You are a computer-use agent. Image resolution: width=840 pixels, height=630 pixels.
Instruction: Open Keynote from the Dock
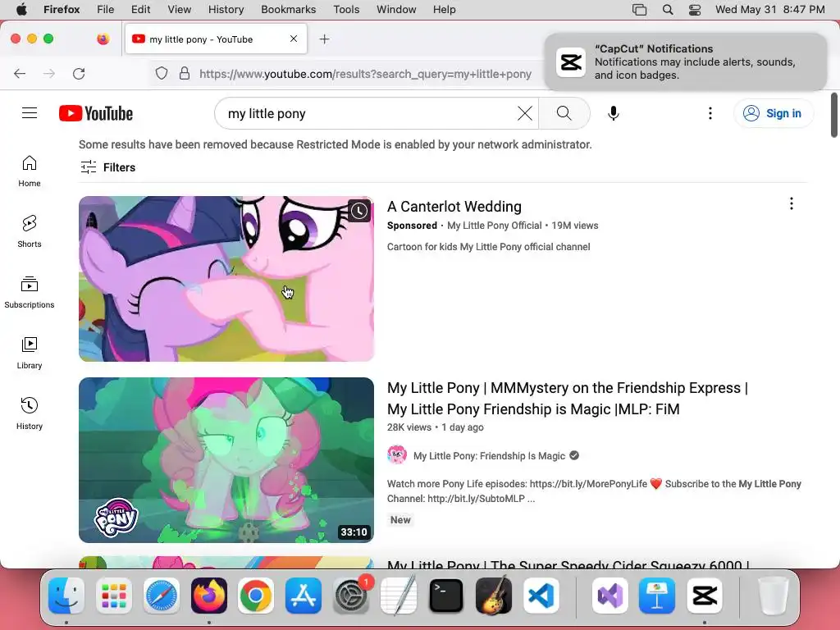click(657, 596)
